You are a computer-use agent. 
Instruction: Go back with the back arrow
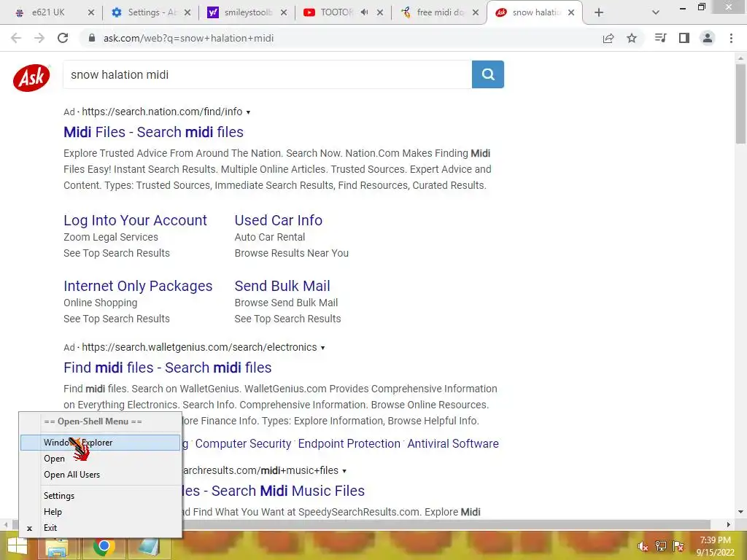coord(16,38)
